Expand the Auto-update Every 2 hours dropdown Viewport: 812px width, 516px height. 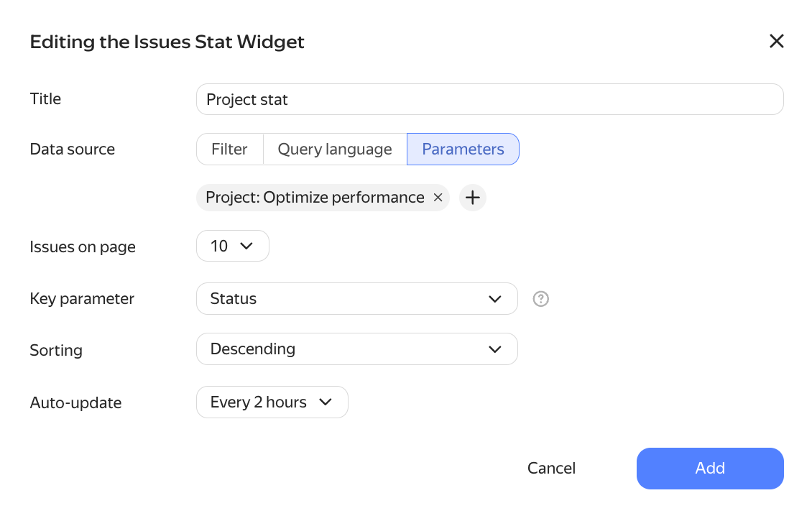point(272,402)
